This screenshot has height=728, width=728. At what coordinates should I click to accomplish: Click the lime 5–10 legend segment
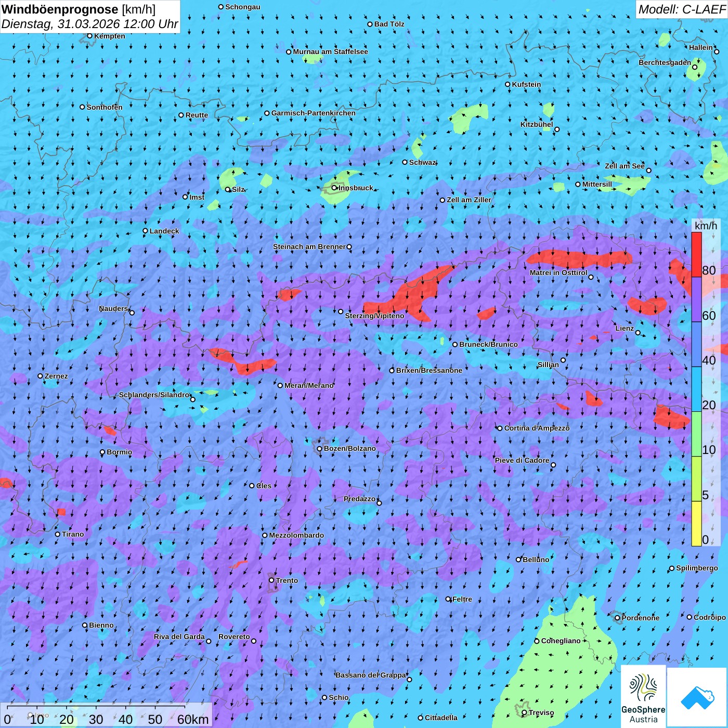pyautogui.click(x=696, y=478)
